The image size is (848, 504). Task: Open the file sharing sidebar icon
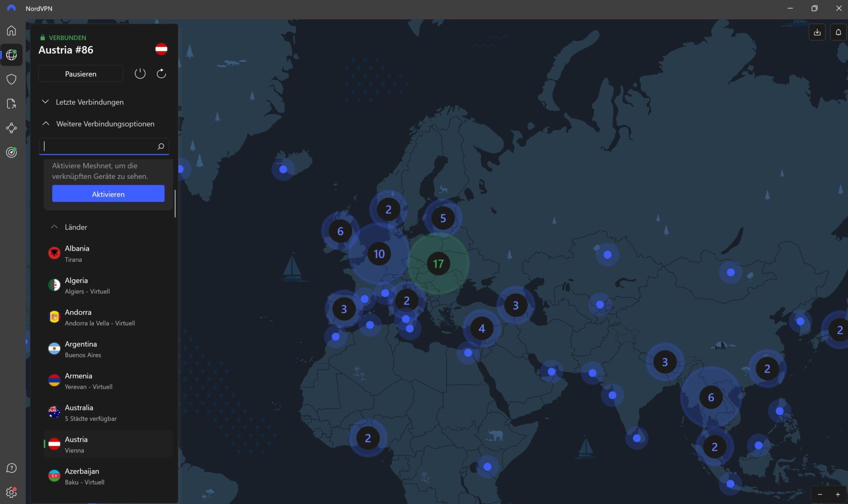click(11, 103)
